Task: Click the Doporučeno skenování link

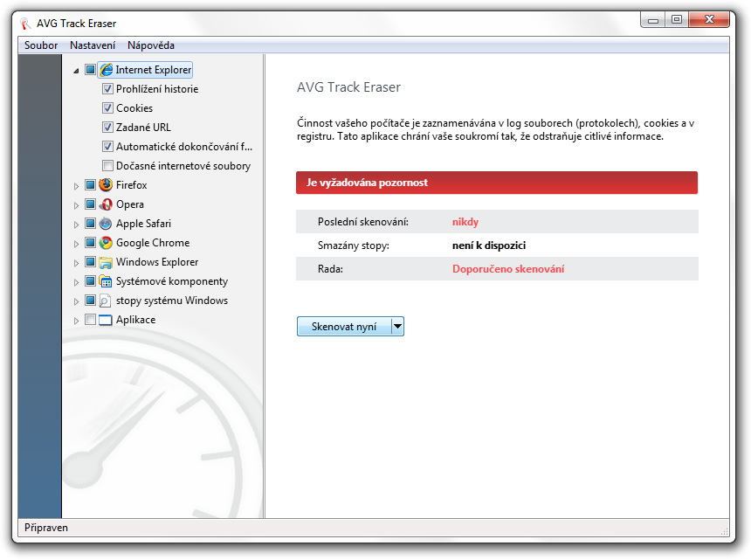Action: (508, 269)
